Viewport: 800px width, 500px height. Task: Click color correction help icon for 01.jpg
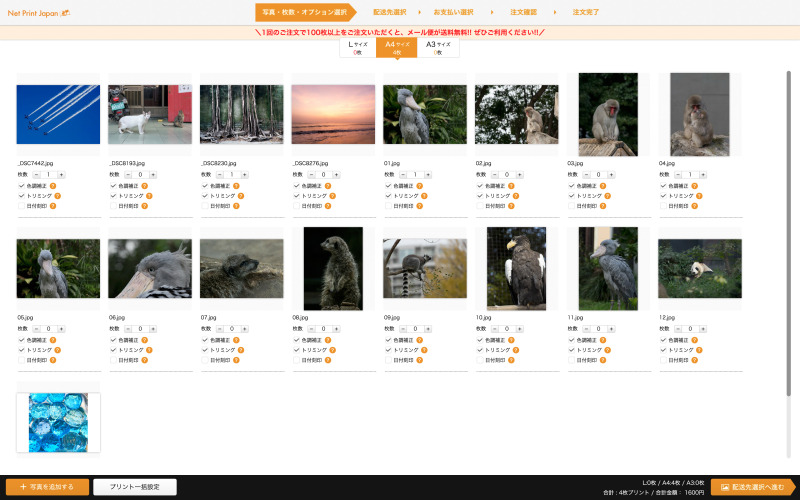coord(419,186)
